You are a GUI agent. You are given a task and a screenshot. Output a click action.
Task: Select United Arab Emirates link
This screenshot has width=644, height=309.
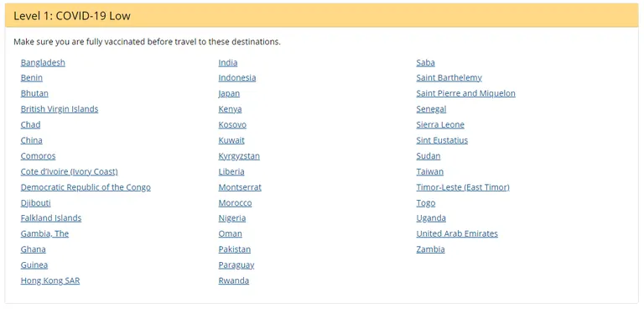(457, 233)
